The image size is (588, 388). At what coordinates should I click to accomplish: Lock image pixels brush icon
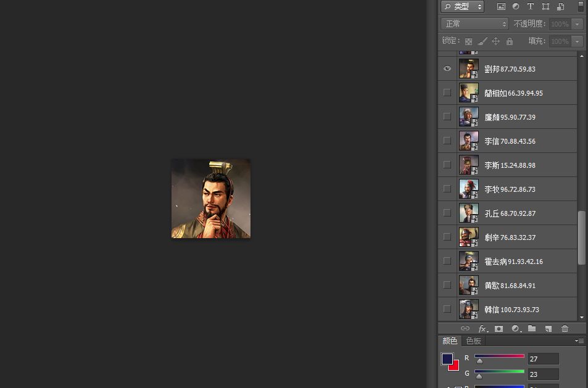(482, 41)
